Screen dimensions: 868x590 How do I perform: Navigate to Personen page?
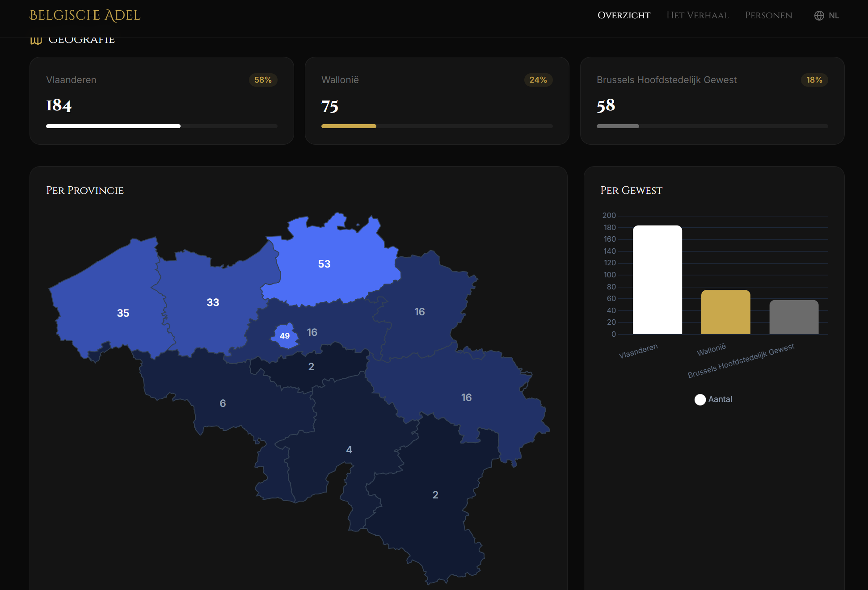click(768, 16)
